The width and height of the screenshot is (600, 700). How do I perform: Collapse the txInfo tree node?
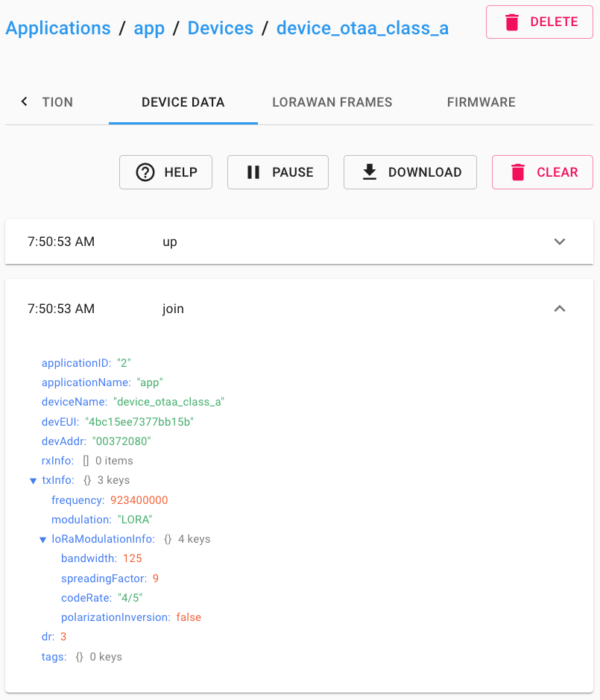pyautogui.click(x=33, y=481)
